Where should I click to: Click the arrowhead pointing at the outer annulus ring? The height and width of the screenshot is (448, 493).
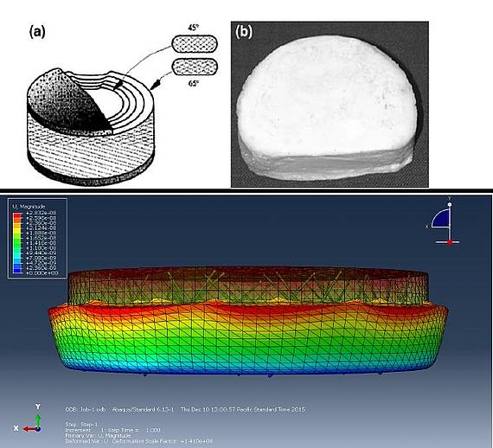[157, 84]
